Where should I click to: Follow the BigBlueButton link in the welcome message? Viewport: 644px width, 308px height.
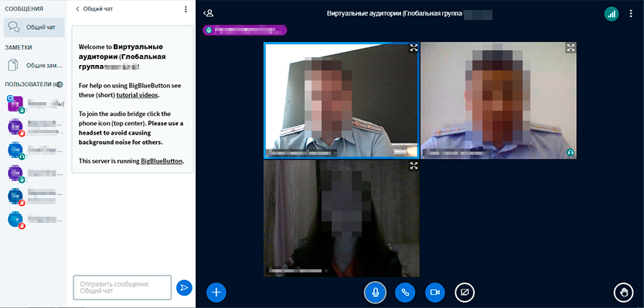(162, 161)
